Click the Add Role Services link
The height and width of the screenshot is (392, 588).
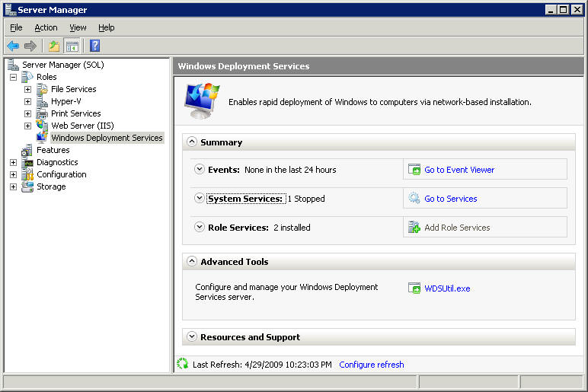pos(457,228)
